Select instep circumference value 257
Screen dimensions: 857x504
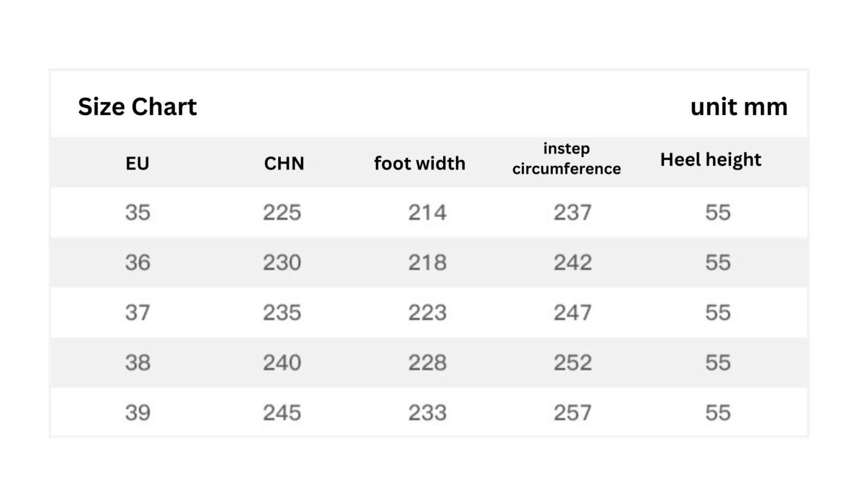(572, 413)
